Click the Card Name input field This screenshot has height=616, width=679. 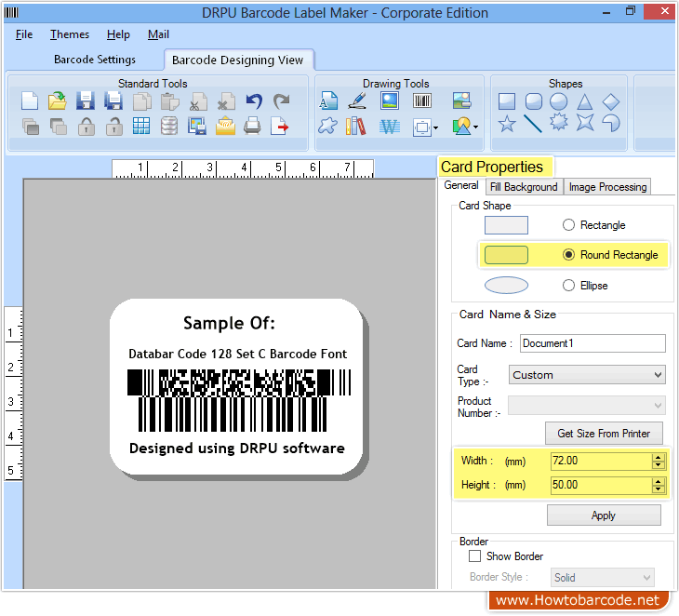(592, 343)
